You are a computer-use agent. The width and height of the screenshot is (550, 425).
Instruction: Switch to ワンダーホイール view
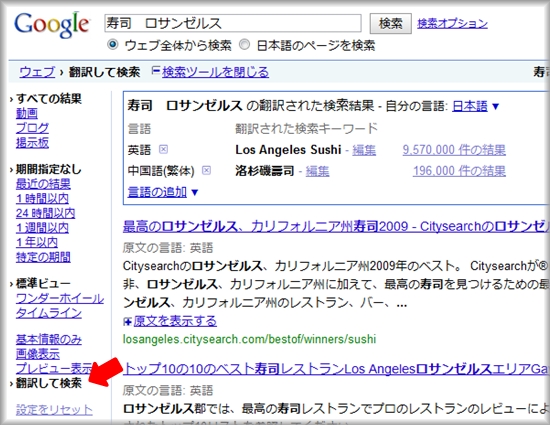click(60, 298)
